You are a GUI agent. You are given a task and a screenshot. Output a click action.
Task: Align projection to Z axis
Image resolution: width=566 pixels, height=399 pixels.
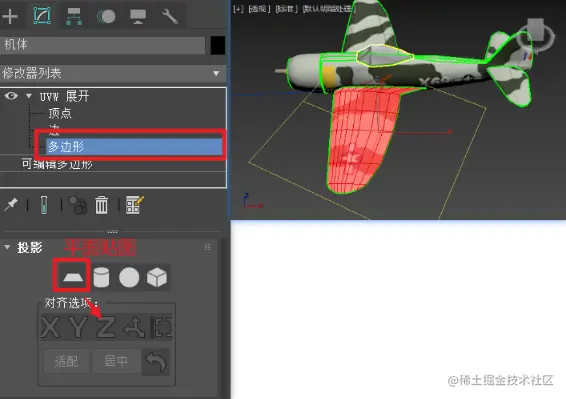point(106,328)
